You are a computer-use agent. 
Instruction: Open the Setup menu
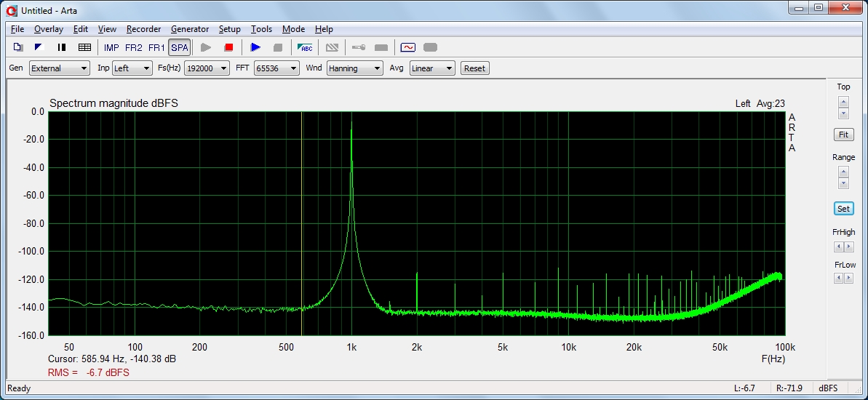(230, 29)
